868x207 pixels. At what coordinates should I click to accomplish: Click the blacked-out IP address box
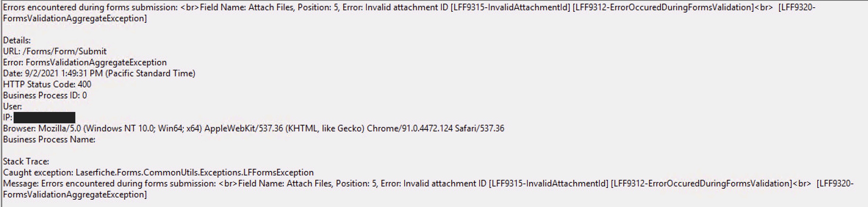[44, 117]
